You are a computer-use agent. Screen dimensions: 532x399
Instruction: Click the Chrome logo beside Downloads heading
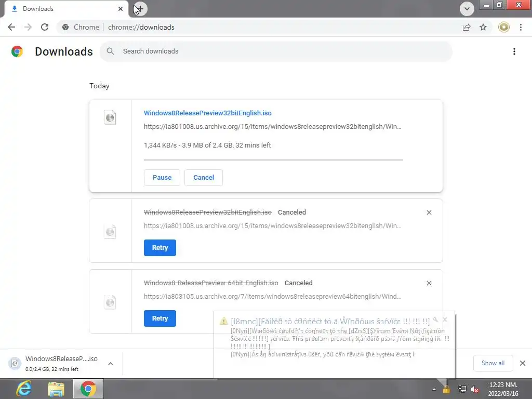coord(17,51)
